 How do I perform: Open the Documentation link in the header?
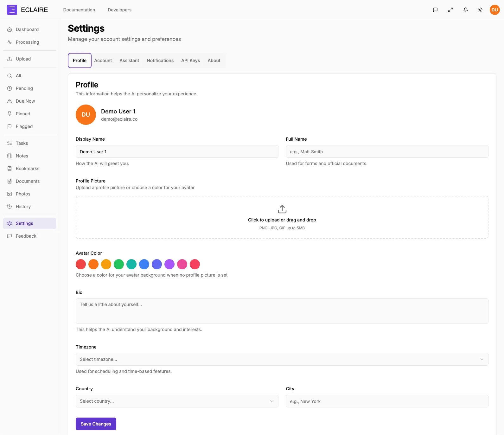click(x=79, y=10)
